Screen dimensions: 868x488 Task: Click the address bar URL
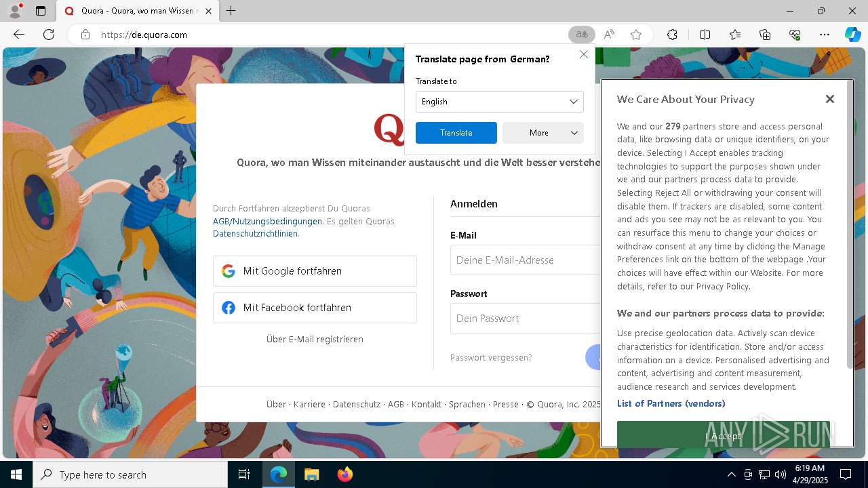point(144,35)
